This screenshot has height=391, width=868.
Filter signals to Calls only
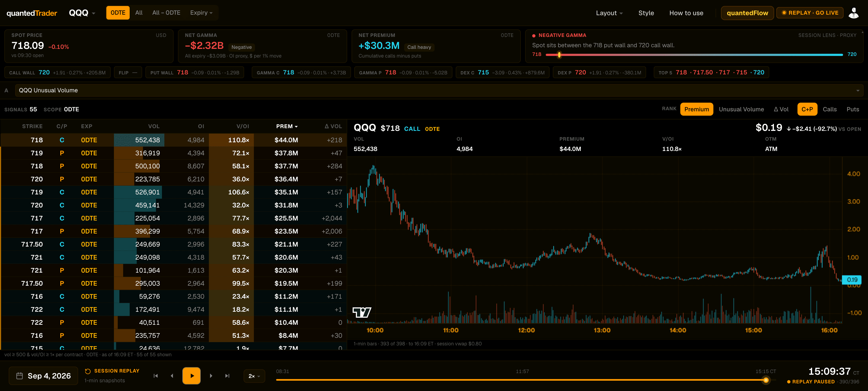click(x=829, y=109)
